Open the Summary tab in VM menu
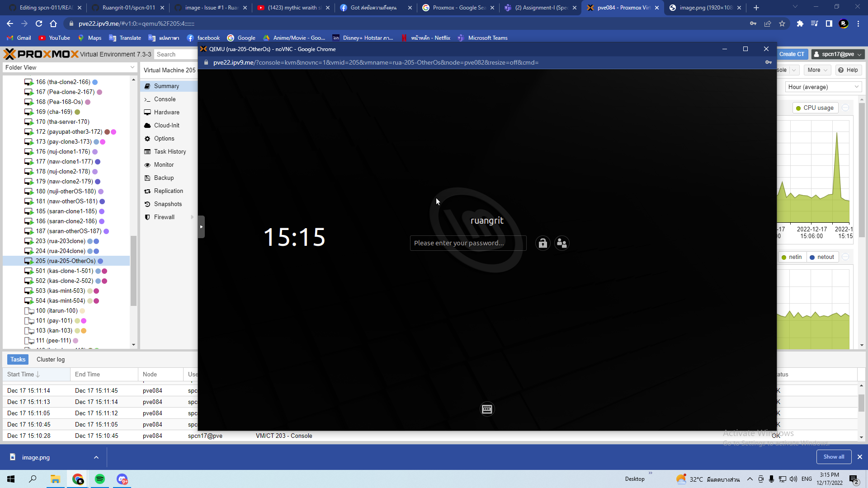The width and height of the screenshot is (868, 488). pos(169,86)
